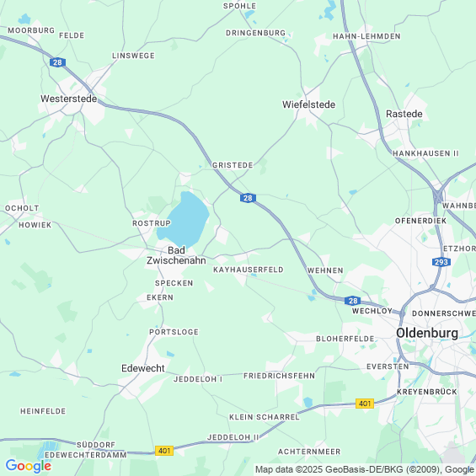476x476 pixels.
Task: Click the 28 highway shield near Wechloy
Action: coord(353,301)
